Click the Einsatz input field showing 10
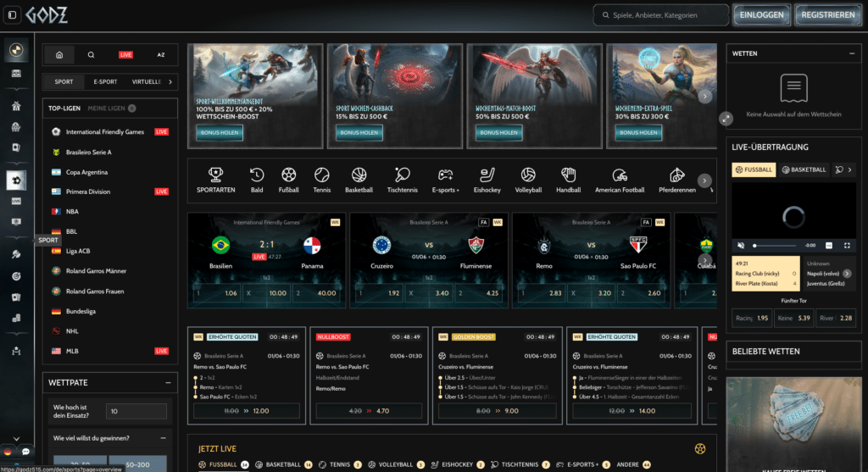Viewport: 868px width, 472px height. coord(136,411)
